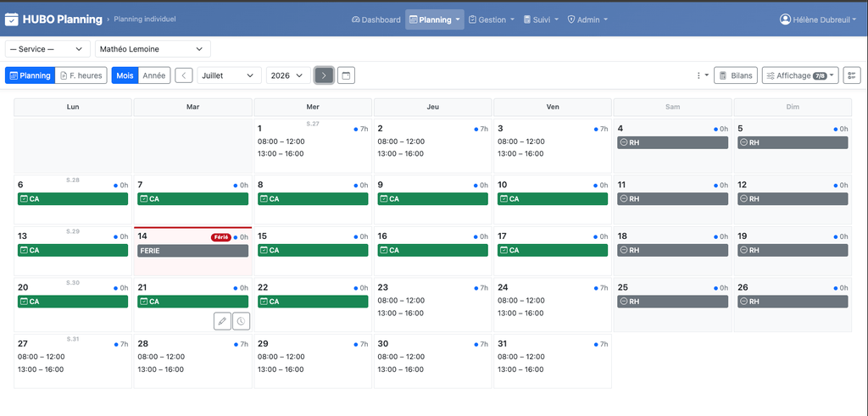Select the RH block on day 11
Screen dimensions: 868x416
(x=672, y=198)
